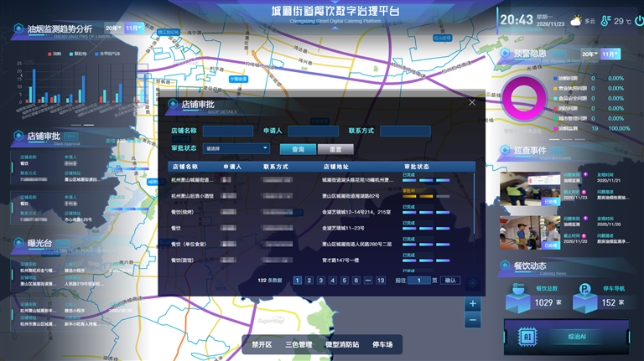The width and height of the screenshot is (644, 361).
Task: Open the more menu next to 曝光台
Action: pyautogui.click(x=62, y=243)
